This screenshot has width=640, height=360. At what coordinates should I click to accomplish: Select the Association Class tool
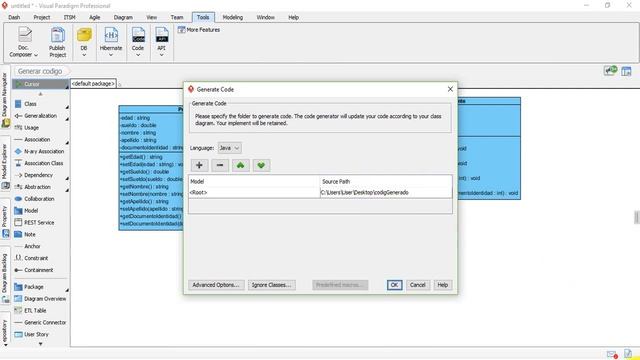(x=43, y=163)
